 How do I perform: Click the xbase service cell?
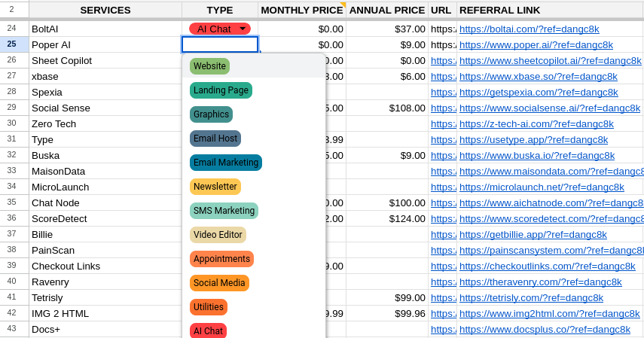click(105, 76)
